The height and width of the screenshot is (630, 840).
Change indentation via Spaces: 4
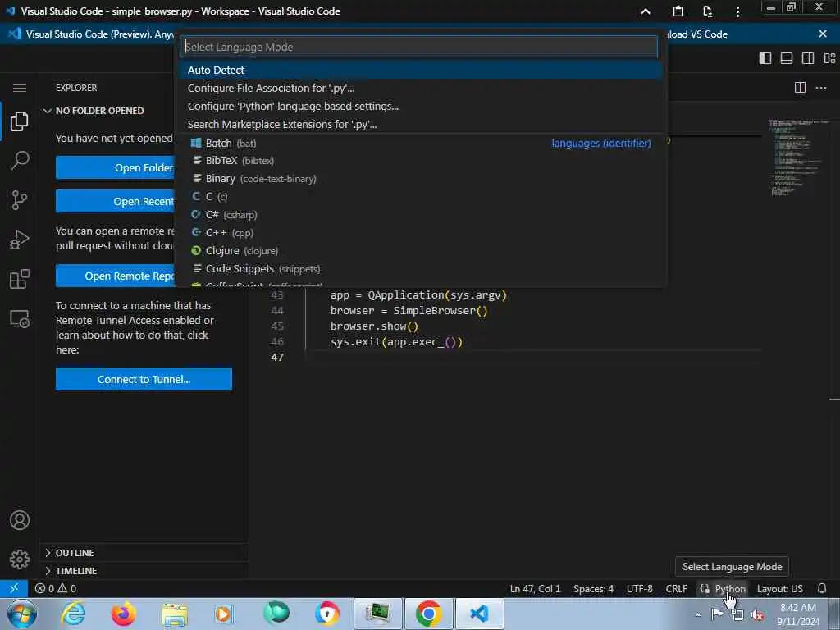[x=593, y=588]
